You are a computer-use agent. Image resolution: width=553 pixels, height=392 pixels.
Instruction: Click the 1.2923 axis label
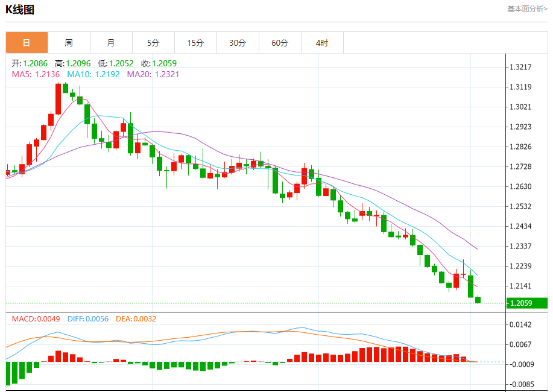tap(520, 127)
